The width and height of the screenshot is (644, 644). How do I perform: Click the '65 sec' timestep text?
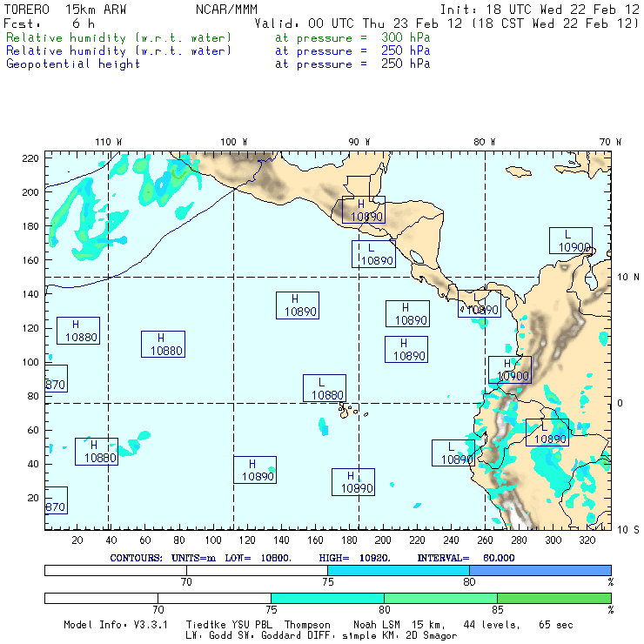point(556,625)
